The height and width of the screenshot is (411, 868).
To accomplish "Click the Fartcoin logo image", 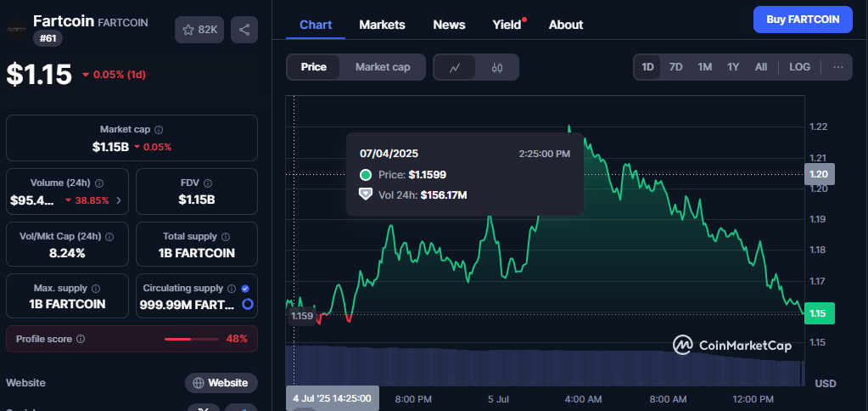I will [16, 30].
